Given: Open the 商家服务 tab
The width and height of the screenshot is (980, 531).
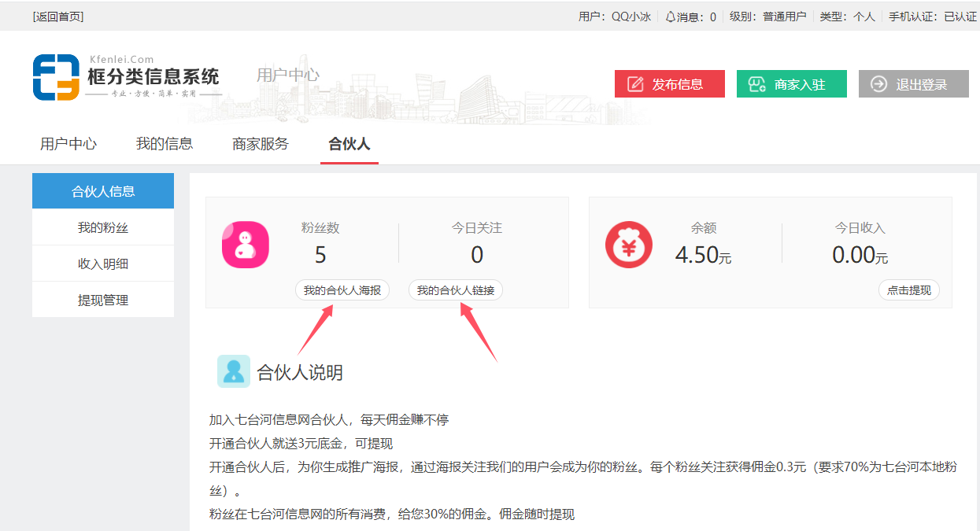Looking at the screenshot, I should tap(261, 144).
